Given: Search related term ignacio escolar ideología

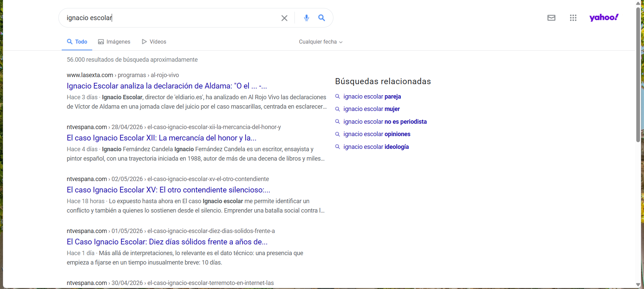Looking at the screenshot, I should 376,147.
